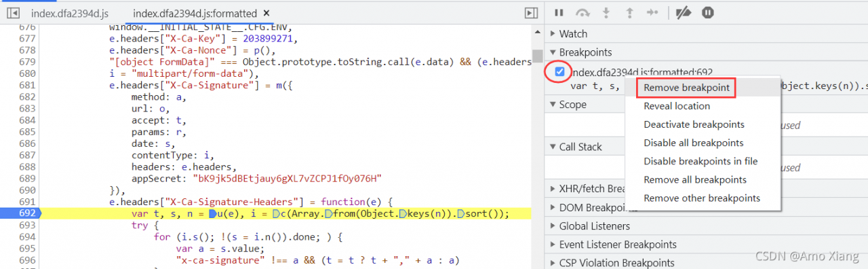Choose Remove breakpoint from context menu
This screenshot has height=269, width=868.
[686, 88]
